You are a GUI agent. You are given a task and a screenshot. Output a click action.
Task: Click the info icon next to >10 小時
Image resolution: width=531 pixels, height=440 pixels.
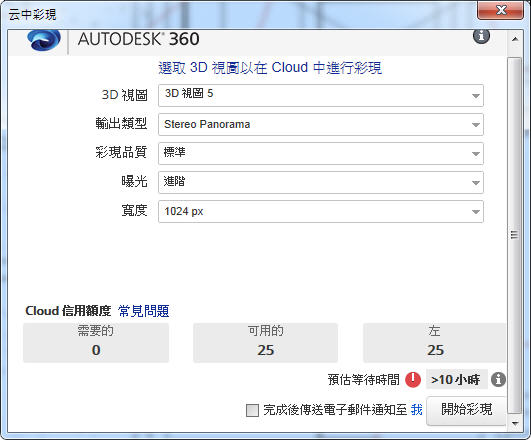(498, 379)
